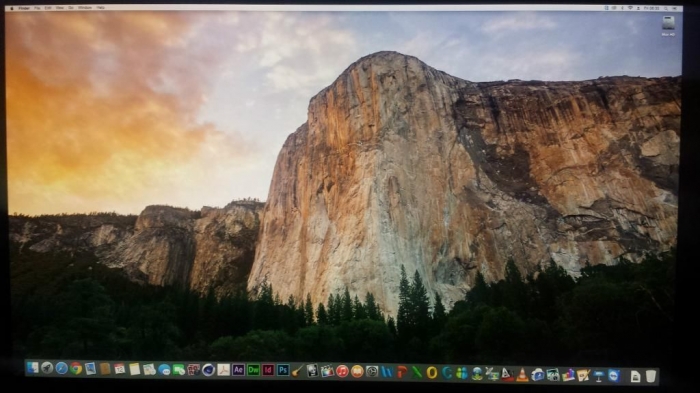The width and height of the screenshot is (700, 393).
Task: Open Adobe Photoshop (Ps) from dock
Action: pyautogui.click(x=283, y=370)
